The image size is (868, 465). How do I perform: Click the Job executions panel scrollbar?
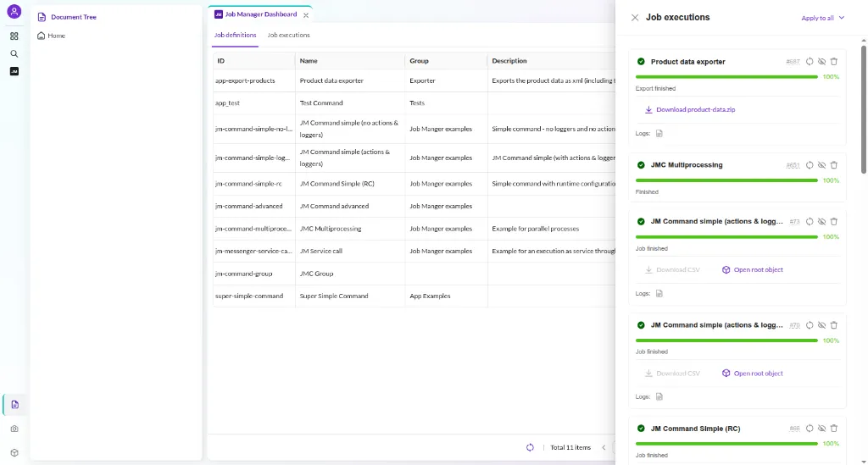click(x=864, y=109)
